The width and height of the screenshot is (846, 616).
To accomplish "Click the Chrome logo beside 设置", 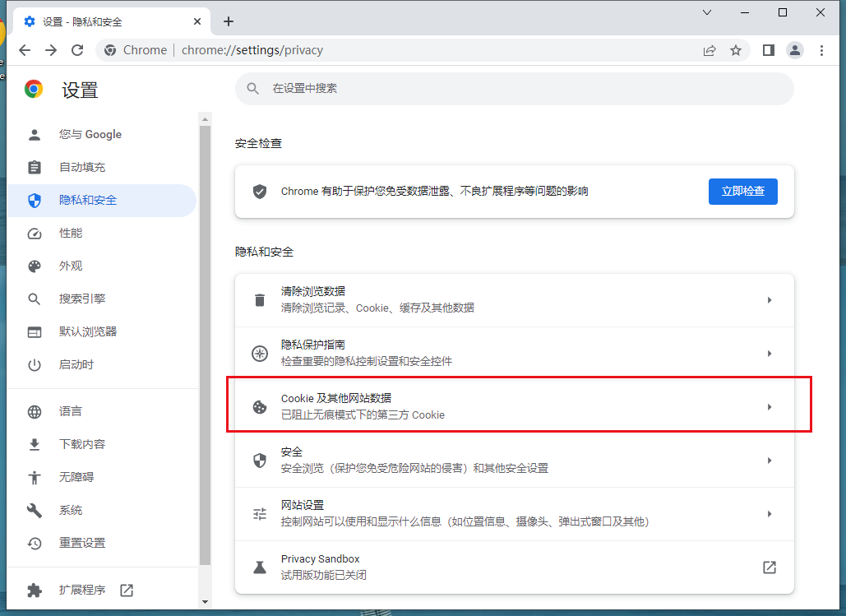I will 34,89.
